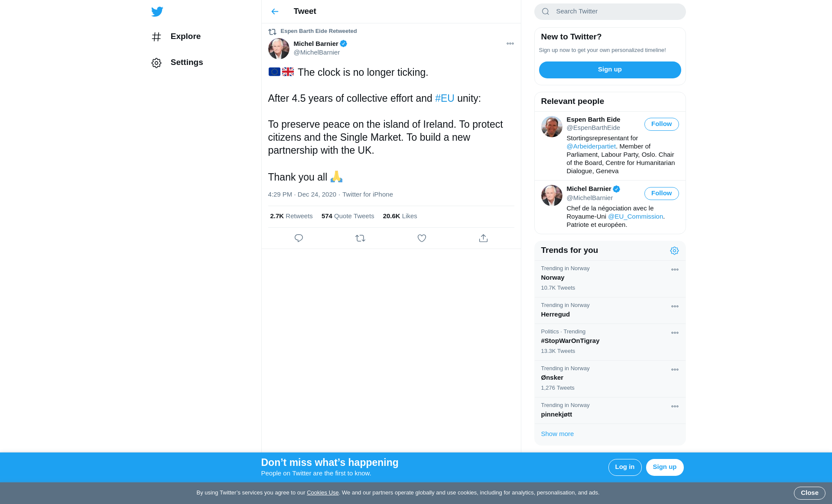Click Espen Barth Eide name in Relevant people
Viewport: 832px width, 504px height.
point(593,120)
